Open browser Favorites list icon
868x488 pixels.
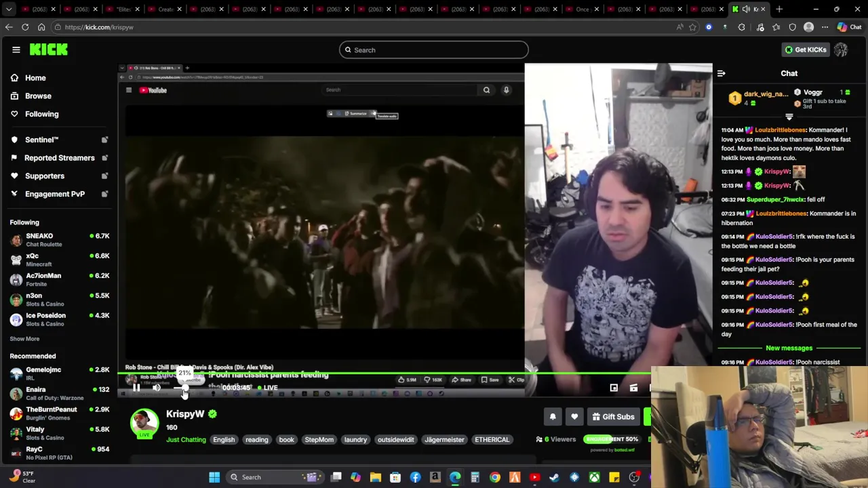(776, 27)
